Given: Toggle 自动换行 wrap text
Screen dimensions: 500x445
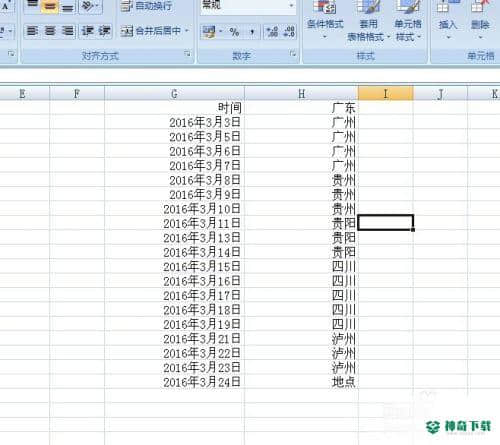Looking at the screenshot, I should (x=147, y=6).
